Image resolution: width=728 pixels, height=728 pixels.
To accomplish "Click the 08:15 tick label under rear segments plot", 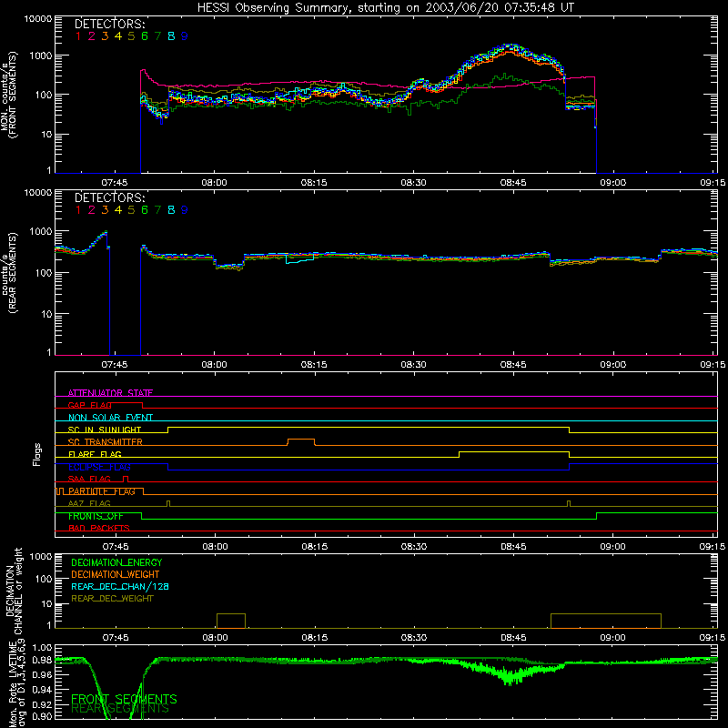I will click(314, 365).
